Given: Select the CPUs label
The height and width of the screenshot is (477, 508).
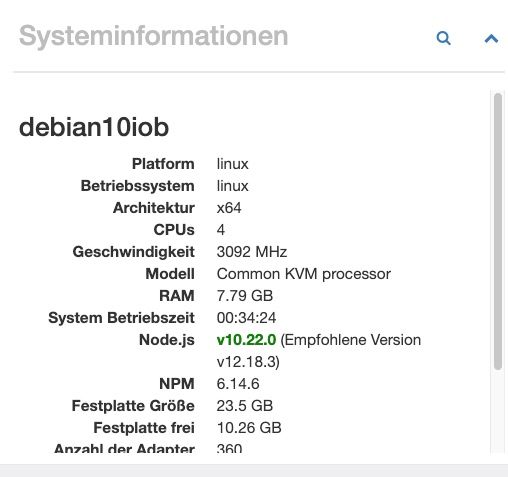Looking at the screenshot, I should [x=174, y=230].
